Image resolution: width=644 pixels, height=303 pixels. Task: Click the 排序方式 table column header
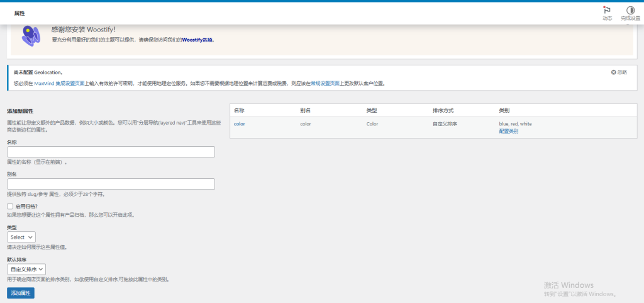pos(444,110)
